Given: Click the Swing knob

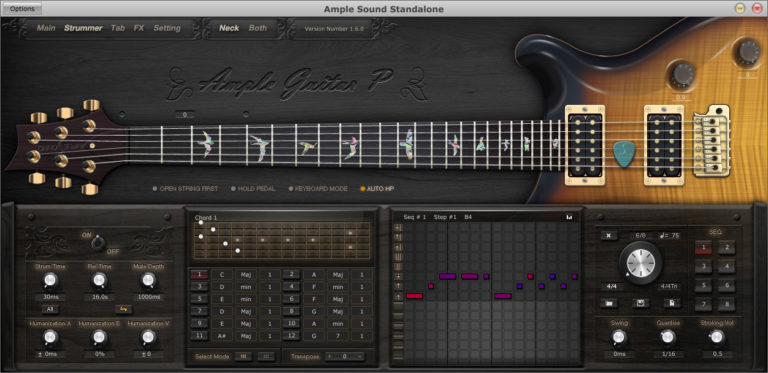Looking at the screenshot, I should coord(619,337).
